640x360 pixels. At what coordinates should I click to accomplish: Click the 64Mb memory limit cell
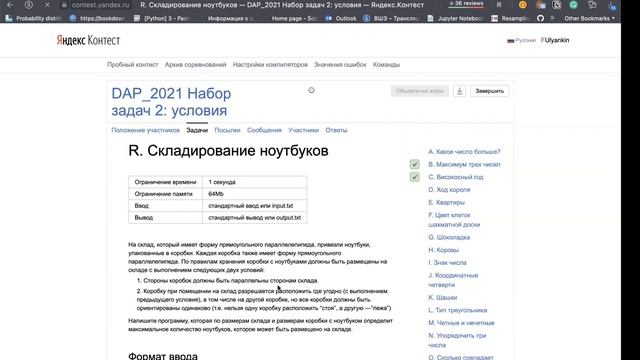pos(255,194)
